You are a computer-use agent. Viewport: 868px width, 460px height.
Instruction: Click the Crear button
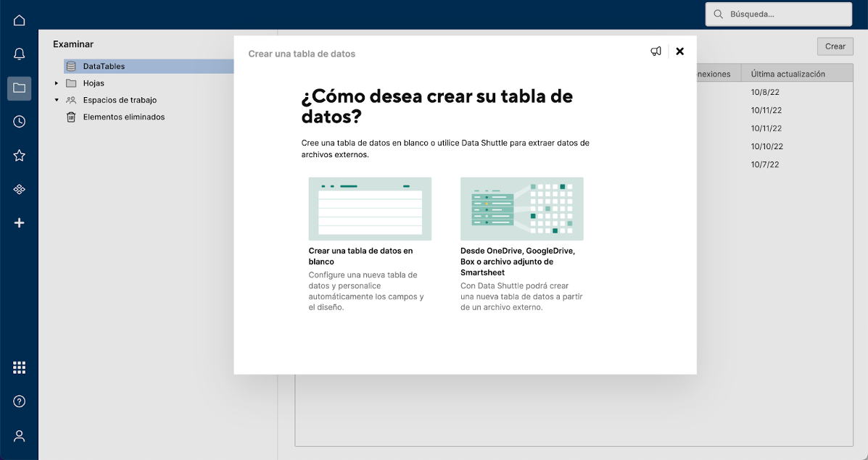tap(835, 46)
